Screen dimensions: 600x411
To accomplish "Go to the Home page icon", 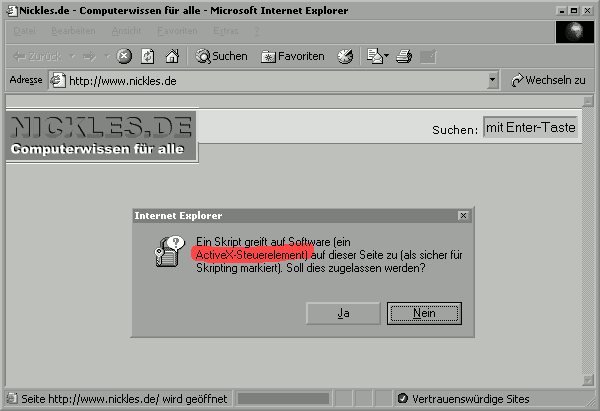I will point(172,57).
